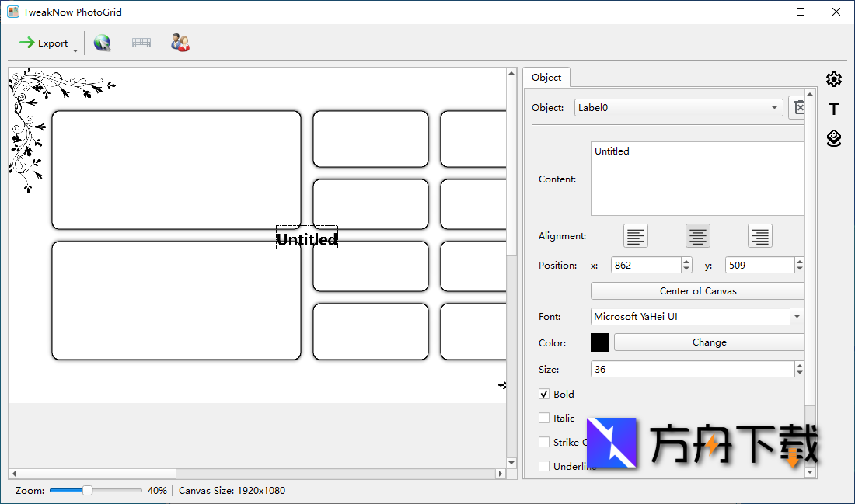Expand the Object dropdown showing Label0

click(774, 108)
